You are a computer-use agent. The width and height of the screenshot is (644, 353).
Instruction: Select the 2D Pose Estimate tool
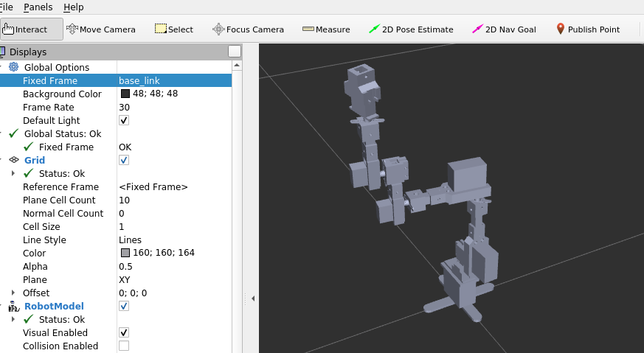(411, 29)
